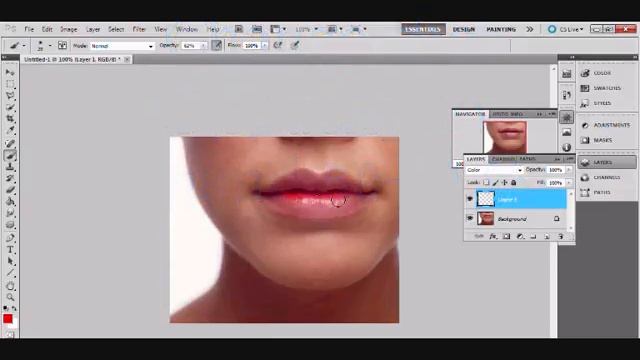Select the Brush tool in toolbox
The image size is (640, 360).
[10, 155]
